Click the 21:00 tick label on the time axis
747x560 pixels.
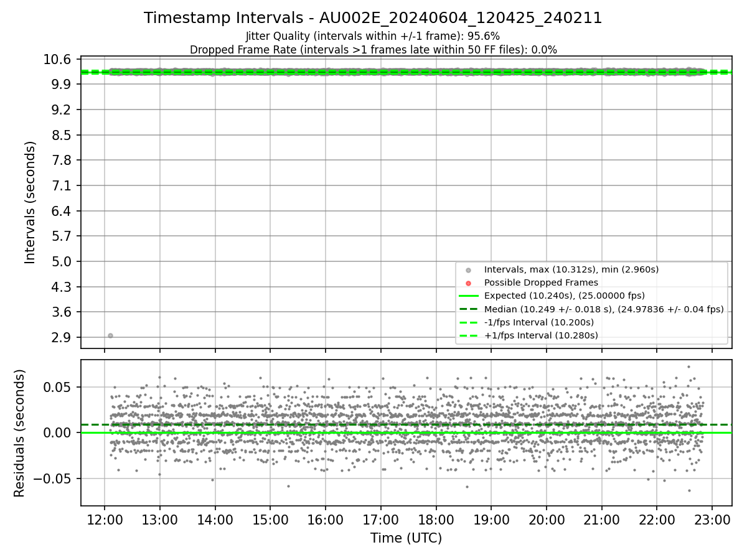click(602, 520)
